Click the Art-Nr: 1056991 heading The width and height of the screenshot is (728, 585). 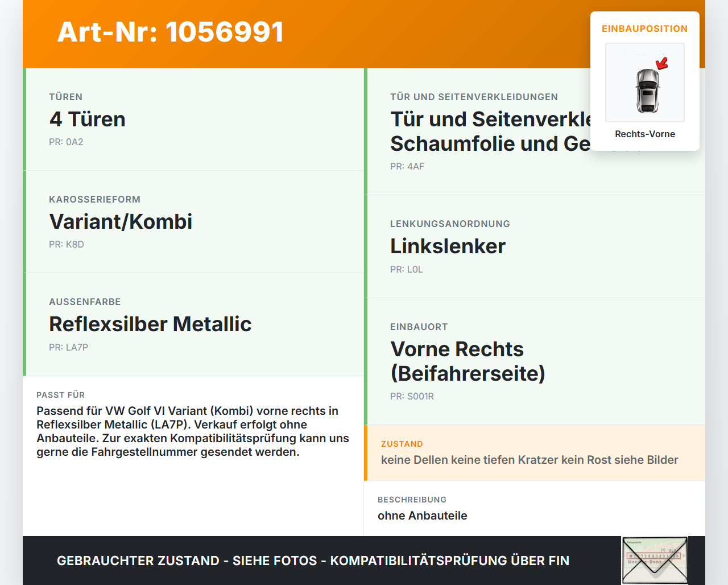click(x=170, y=32)
